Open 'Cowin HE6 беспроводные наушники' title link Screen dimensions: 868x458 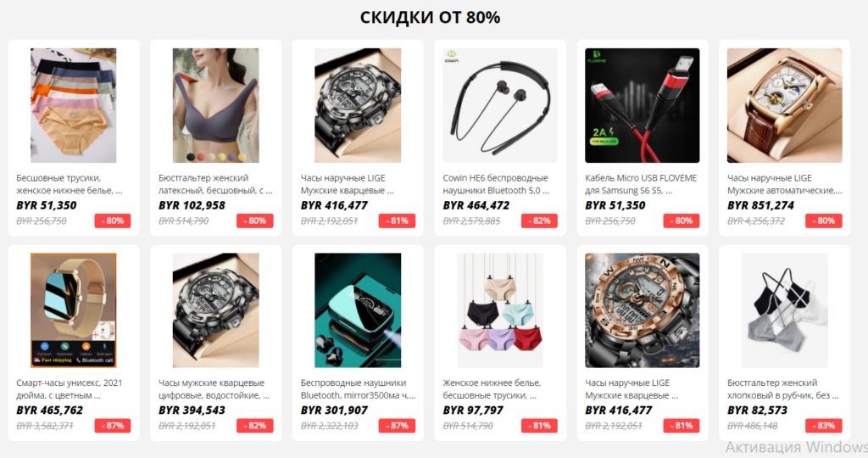pyautogui.click(x=496, y=184)
